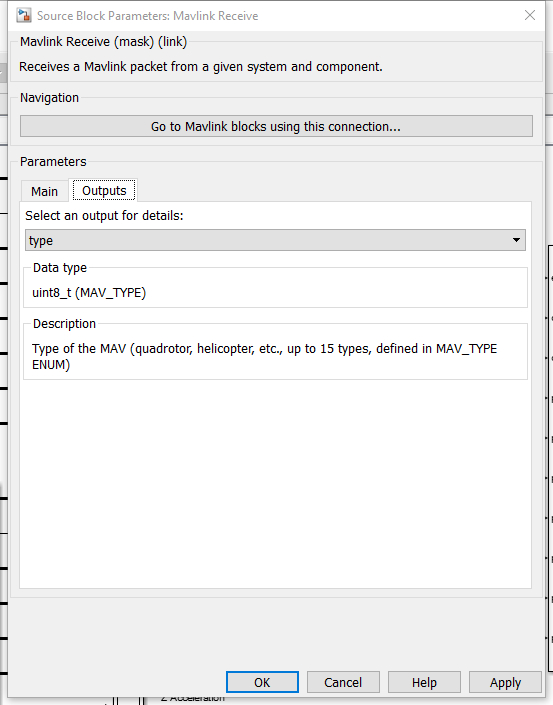
Task: Select the Outputs tab
Action: pyautogui.click(x=104, y=191)
